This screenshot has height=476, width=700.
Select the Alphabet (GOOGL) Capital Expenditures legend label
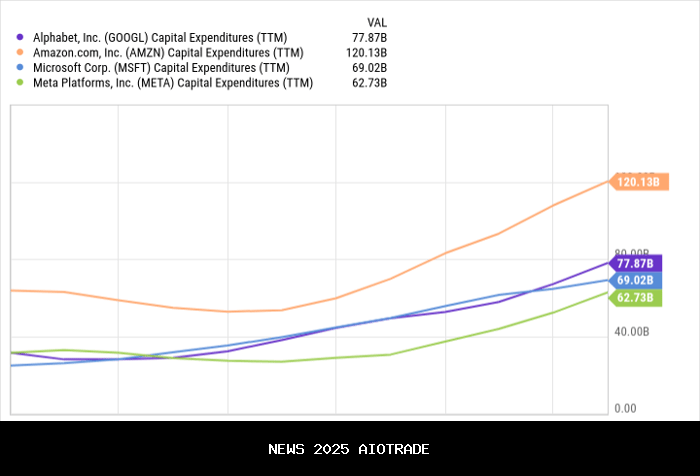click(160, 37)
